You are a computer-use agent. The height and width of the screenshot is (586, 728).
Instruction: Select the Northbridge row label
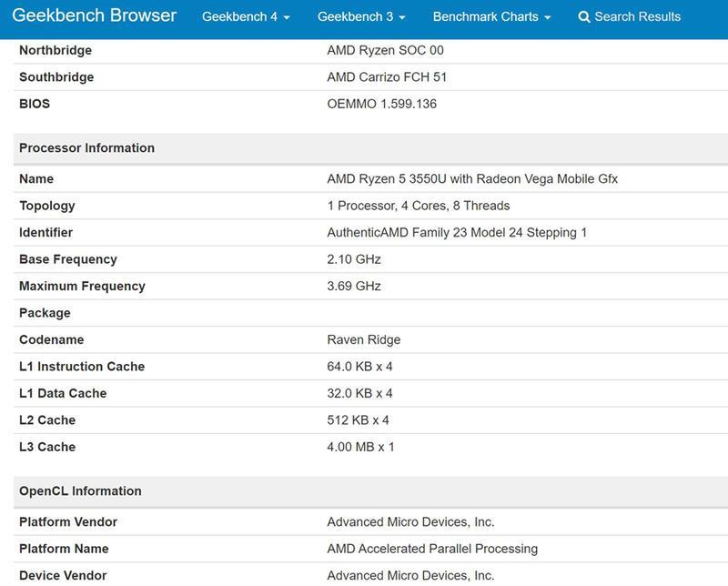[56, 50]
